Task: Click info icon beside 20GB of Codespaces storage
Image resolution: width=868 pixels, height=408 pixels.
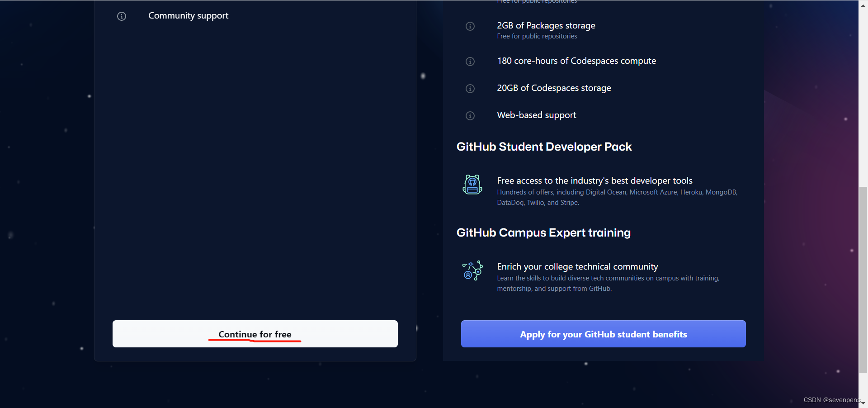Action: click(x=470, y=89)
